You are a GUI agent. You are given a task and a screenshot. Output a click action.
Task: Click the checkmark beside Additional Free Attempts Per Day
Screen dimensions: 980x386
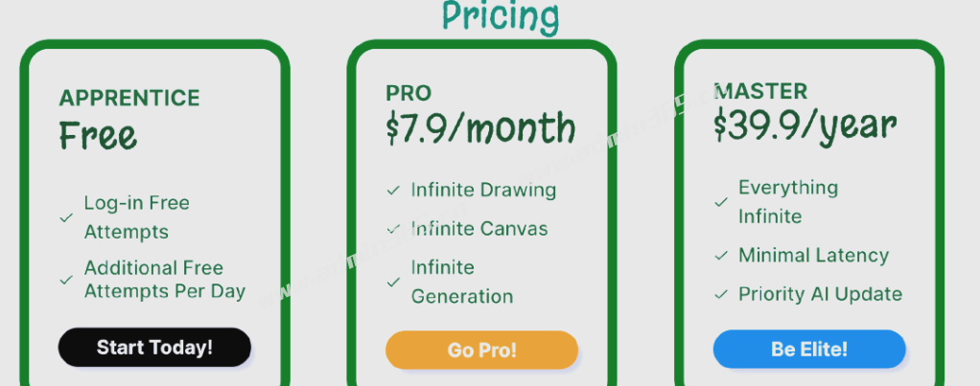coord(66,281)
